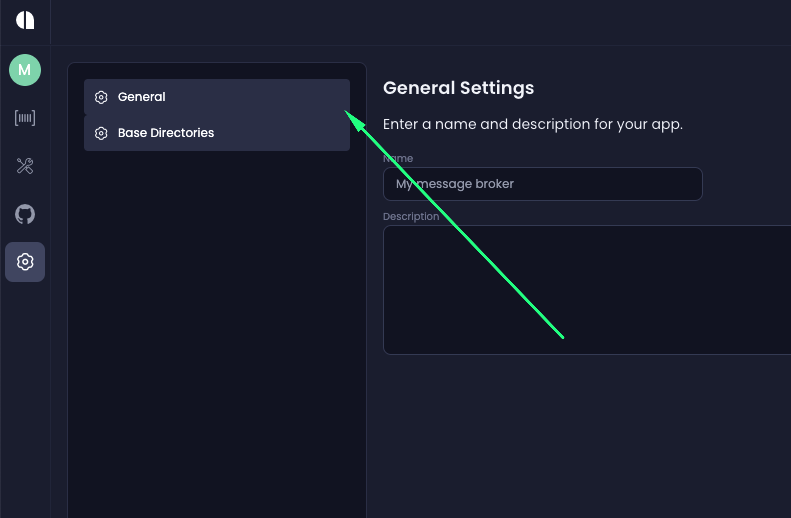This screenshot has height=518, width=791.
Task: Click the 'Enter a name and description' text
Action: (x=533, y=124)
